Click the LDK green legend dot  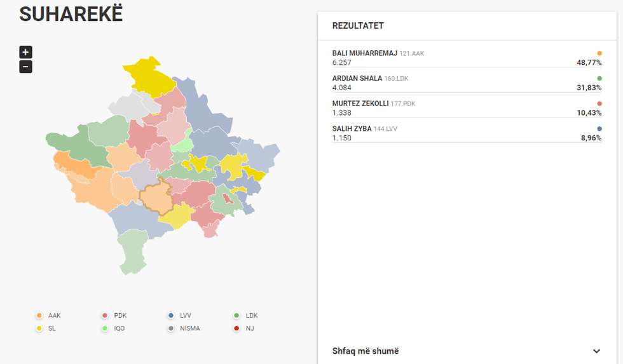click(236, 316)
